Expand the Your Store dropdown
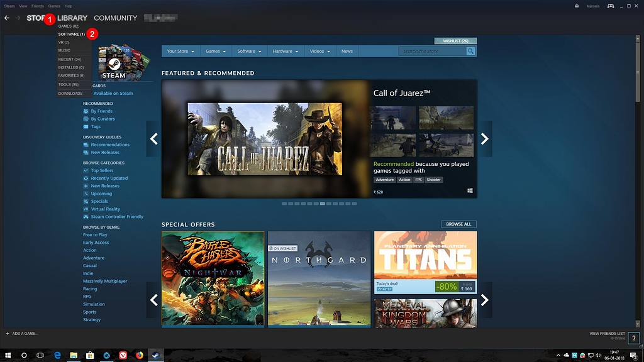 tap(180, 52)
